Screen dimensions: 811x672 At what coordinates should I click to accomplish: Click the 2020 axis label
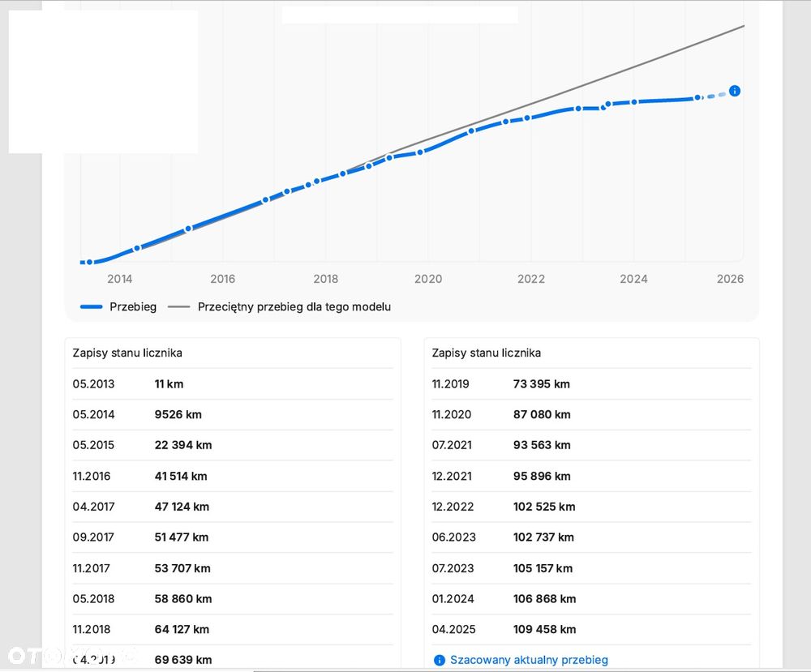pyautogui.click(x=428, y=279)
